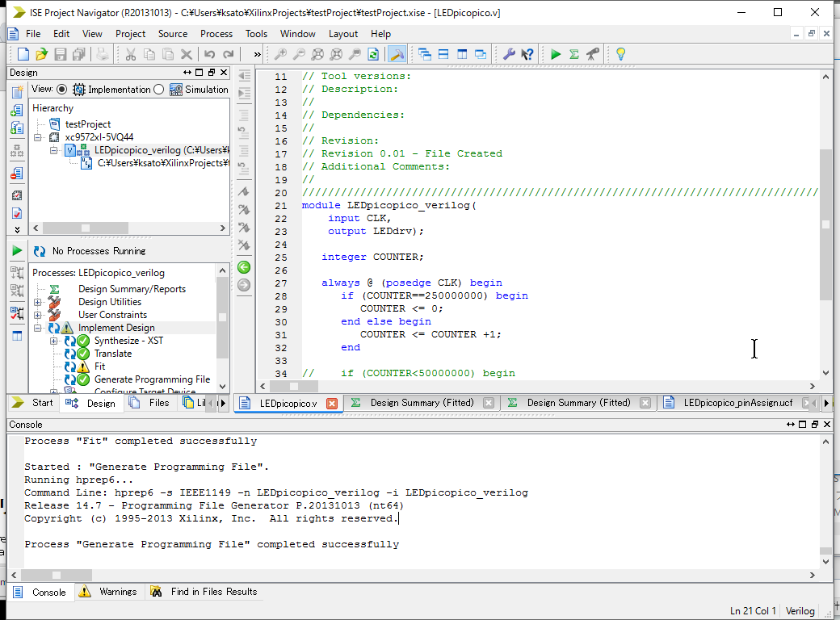Click code line 28 COUNTER condition
The width and height of the screenshot is (840, 620).
pyautogui.click(x=424, y=295)
